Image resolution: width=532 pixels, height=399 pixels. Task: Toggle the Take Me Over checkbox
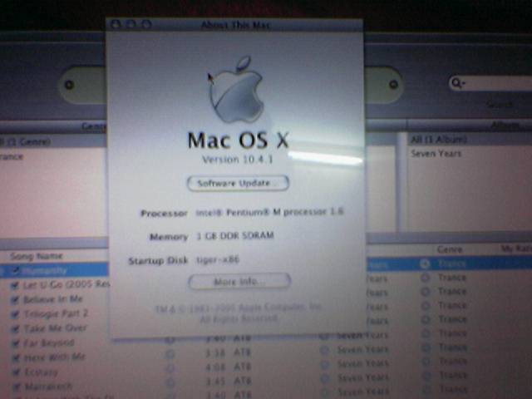tap(15, 329)
